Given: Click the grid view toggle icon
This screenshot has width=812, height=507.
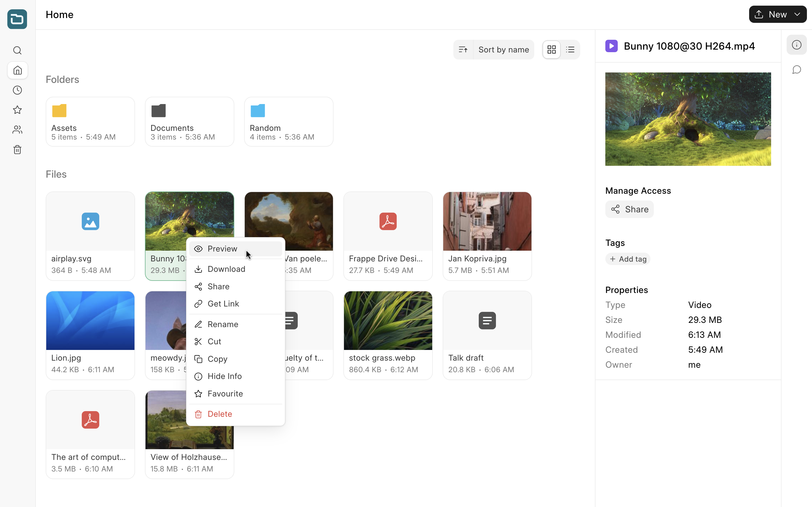Looking at the screenshot, I should [x=552, y=50].
